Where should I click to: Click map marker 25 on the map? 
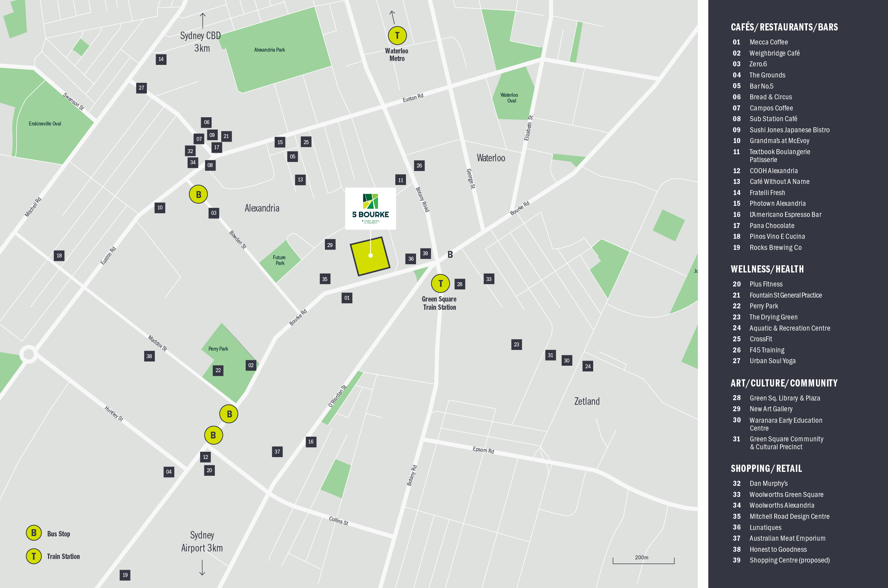click(x=306, y=142)
